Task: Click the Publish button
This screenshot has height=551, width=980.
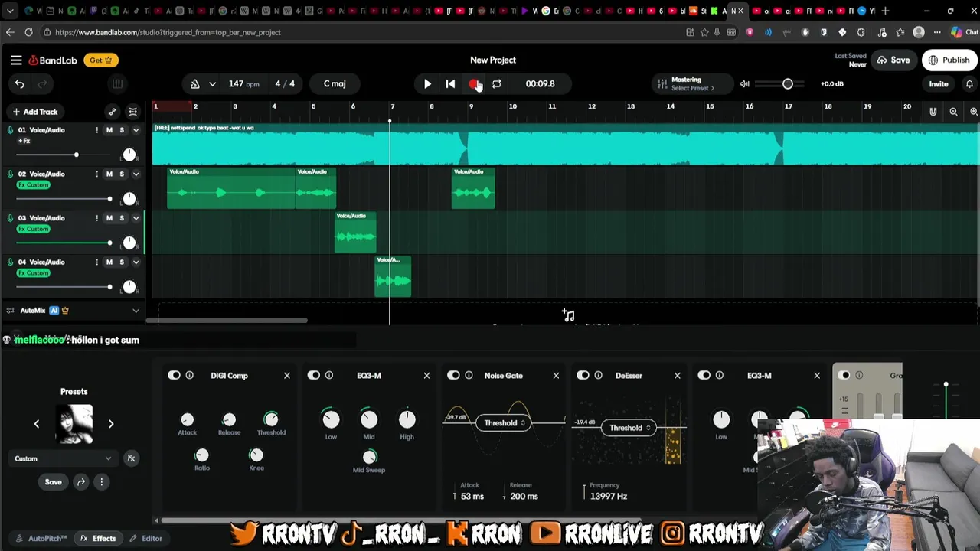Action: click(949, 60)
